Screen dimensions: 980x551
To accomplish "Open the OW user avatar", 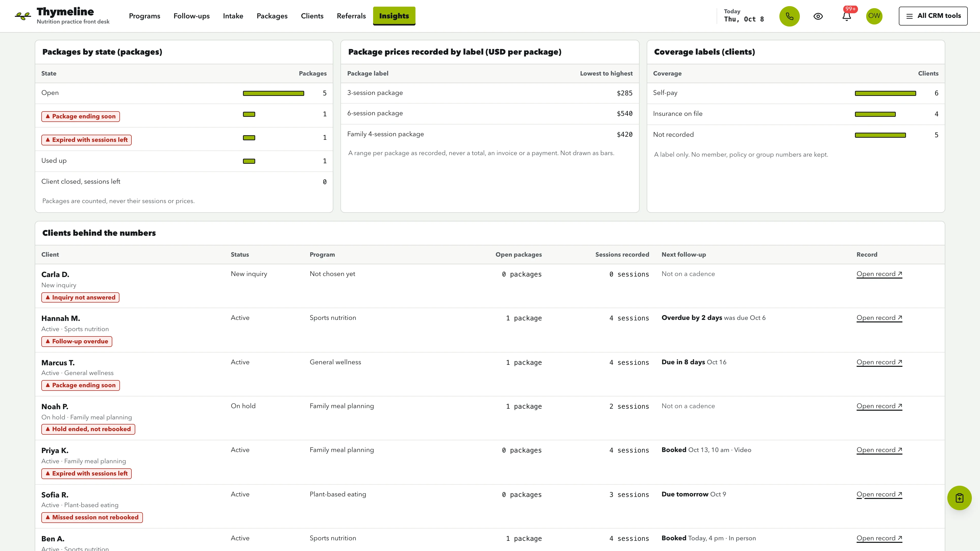I will [874, 16].
